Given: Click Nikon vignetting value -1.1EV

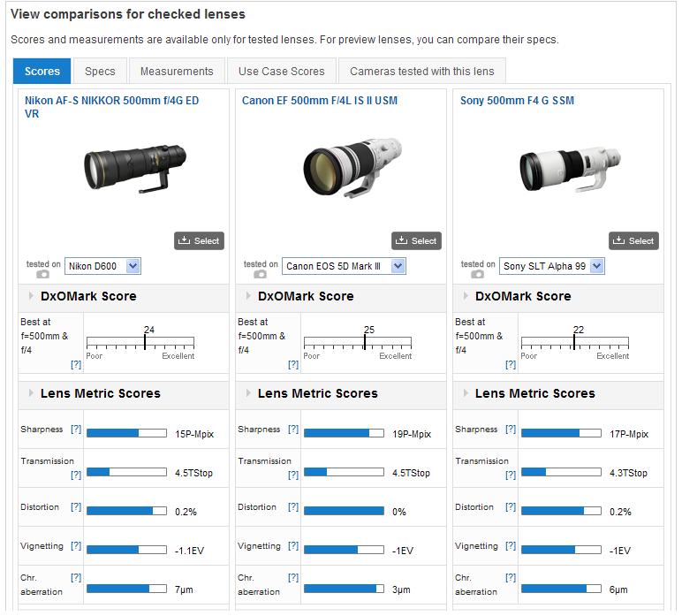Looking at the screenshot, I should (189, 551).
